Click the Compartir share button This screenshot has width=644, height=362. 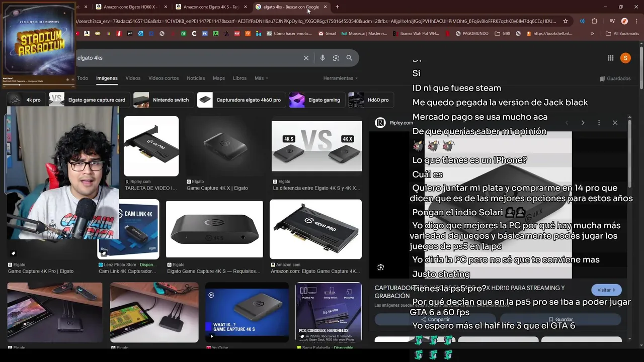tap(435, 319)
